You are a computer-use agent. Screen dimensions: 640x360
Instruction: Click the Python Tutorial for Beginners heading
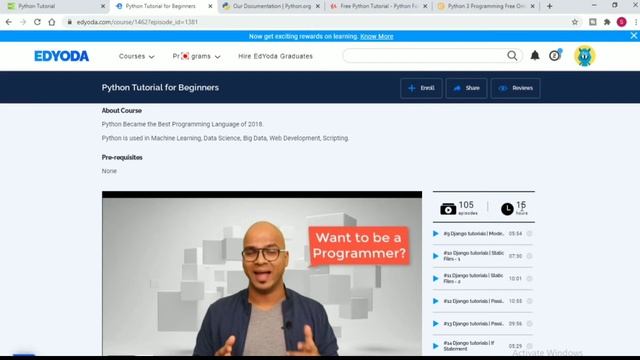(160, 88)
